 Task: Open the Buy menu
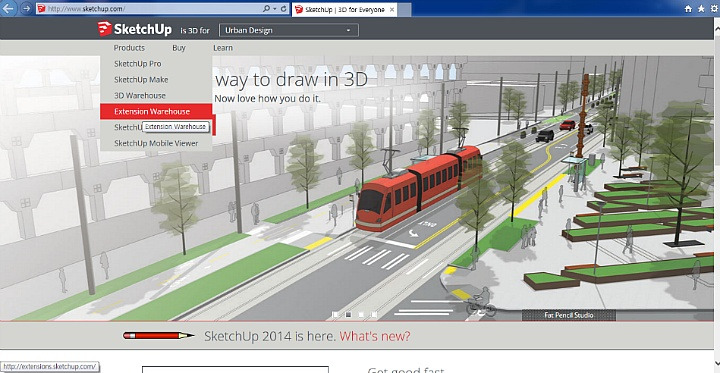pos(179,48)
